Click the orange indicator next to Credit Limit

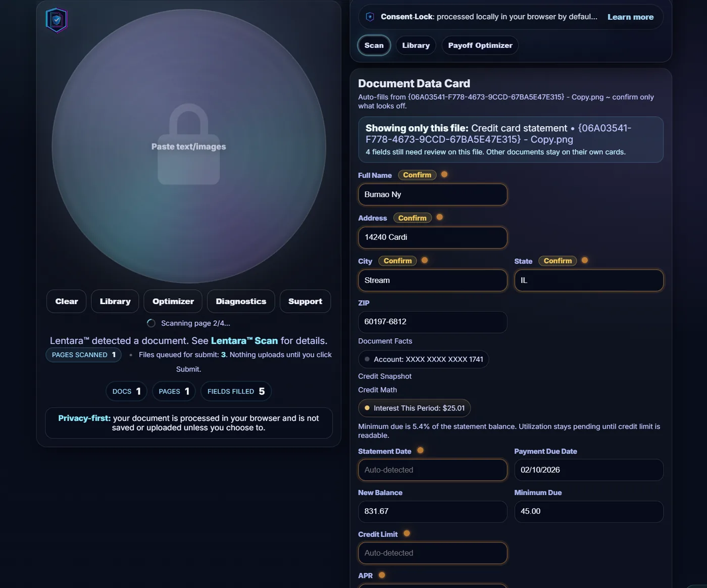point(407,533)
